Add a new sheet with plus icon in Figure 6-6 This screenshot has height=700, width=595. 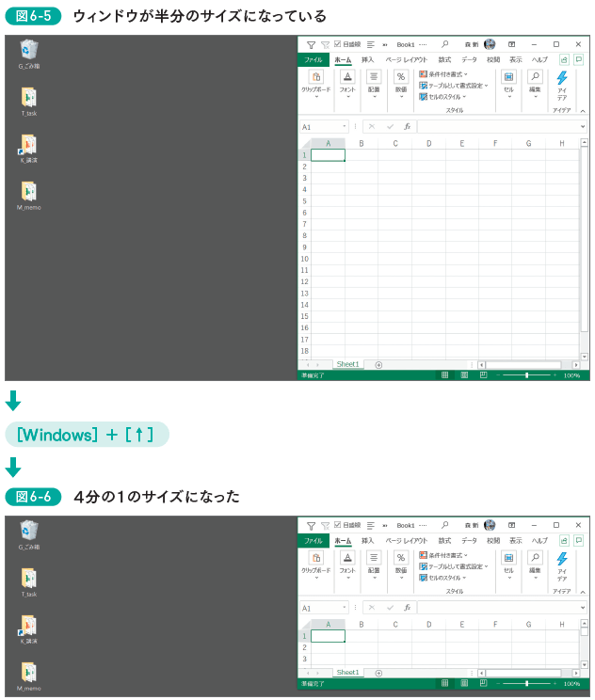(x=378, y=674)
